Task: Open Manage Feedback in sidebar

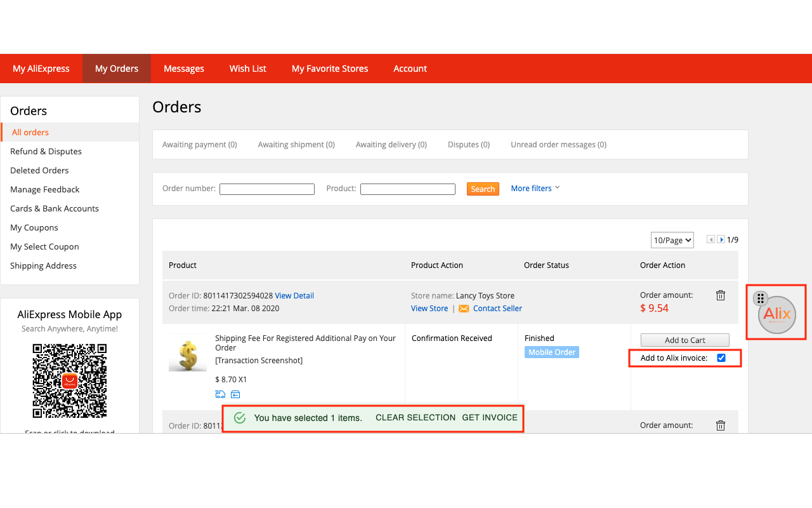Action: [x=45, y=189]
